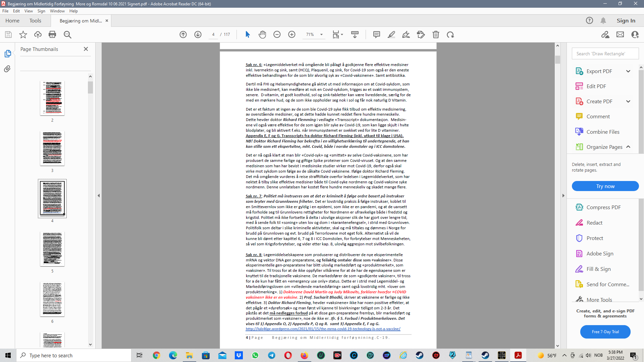This screenshot has width=644, height=362.
Task: Open the Edit menu
Action: pos(16,11)
